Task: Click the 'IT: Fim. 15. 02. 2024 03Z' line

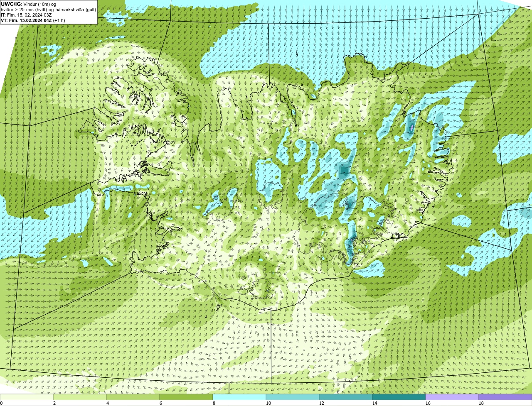Action: point(27,15)
